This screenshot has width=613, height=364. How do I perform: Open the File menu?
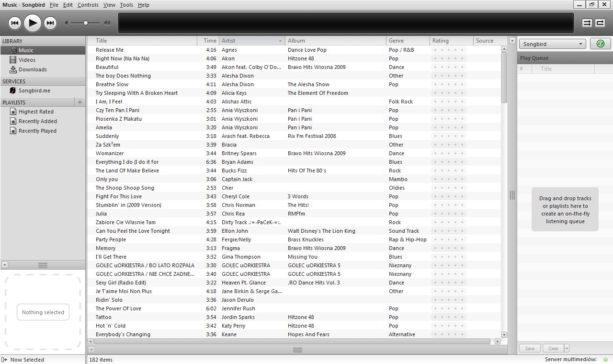pyautogui.click(x=54, y=5)
